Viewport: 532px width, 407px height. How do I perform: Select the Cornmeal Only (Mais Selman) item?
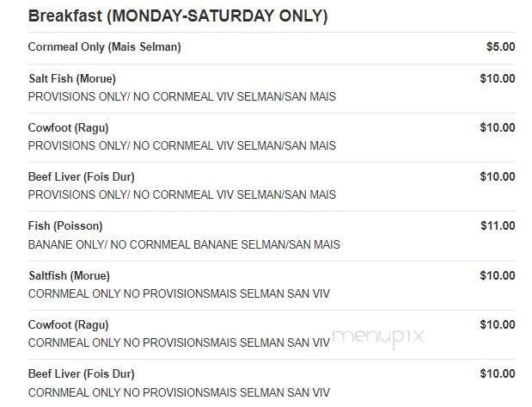(104, 46)
